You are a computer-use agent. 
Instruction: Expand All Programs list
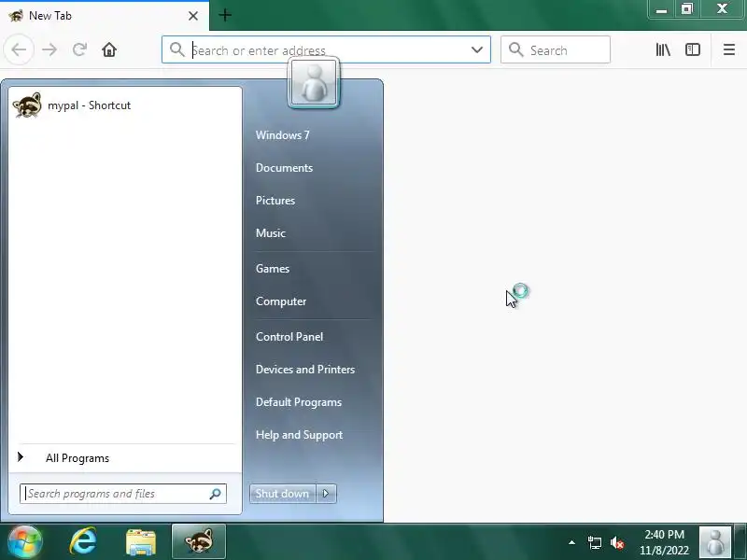125,458
